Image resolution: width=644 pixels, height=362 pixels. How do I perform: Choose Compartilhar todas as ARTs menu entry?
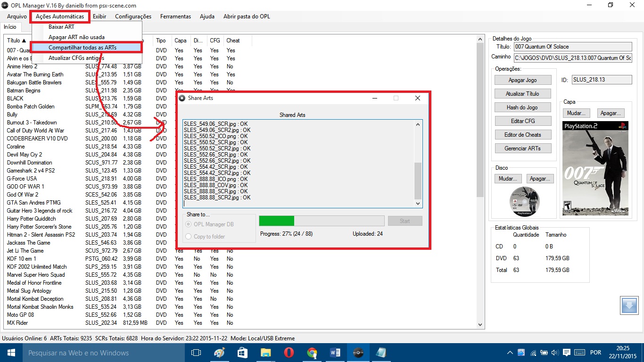tap(83, 48)
